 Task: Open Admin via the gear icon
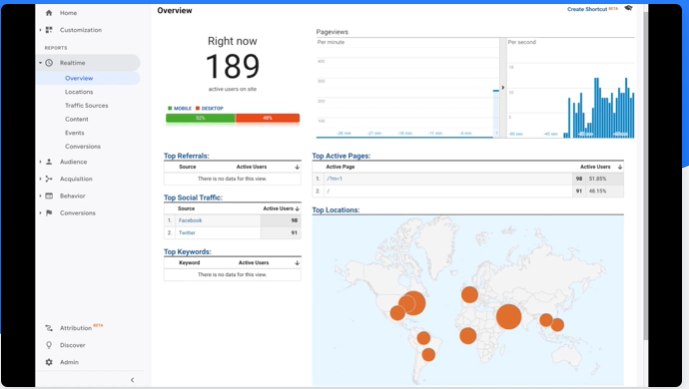pos(49,362)
